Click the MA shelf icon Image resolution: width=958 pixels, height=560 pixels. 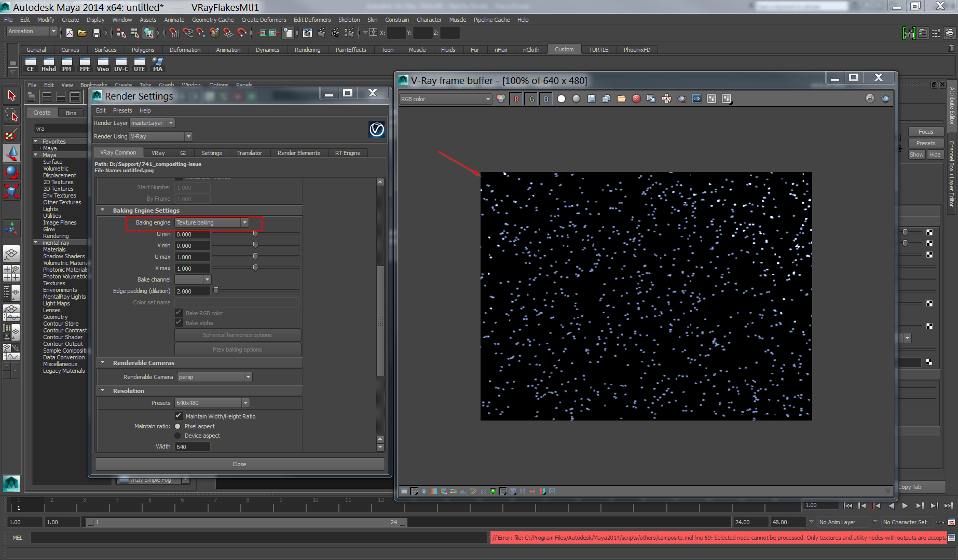[x=158, y=65]
